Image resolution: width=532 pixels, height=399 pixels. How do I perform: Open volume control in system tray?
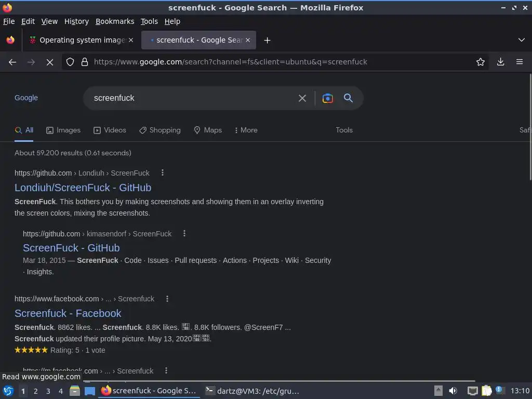coord(453,391)
